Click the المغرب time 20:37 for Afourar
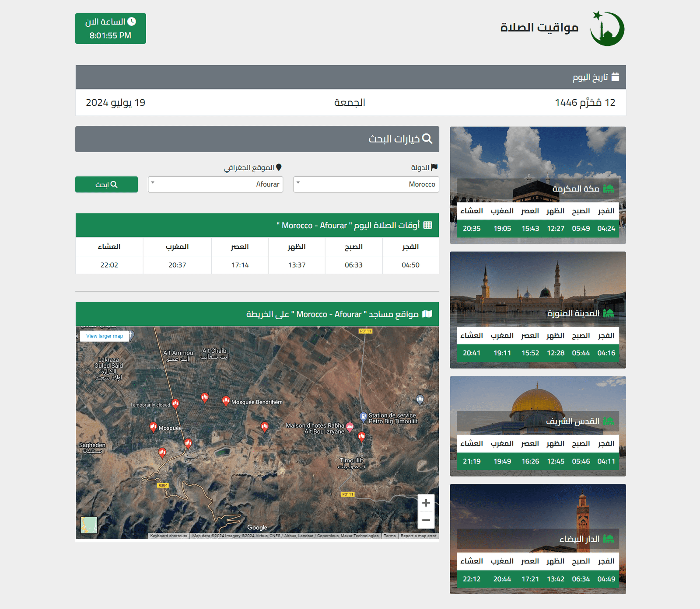Screen dimensions: 700x609 point(177,265)
